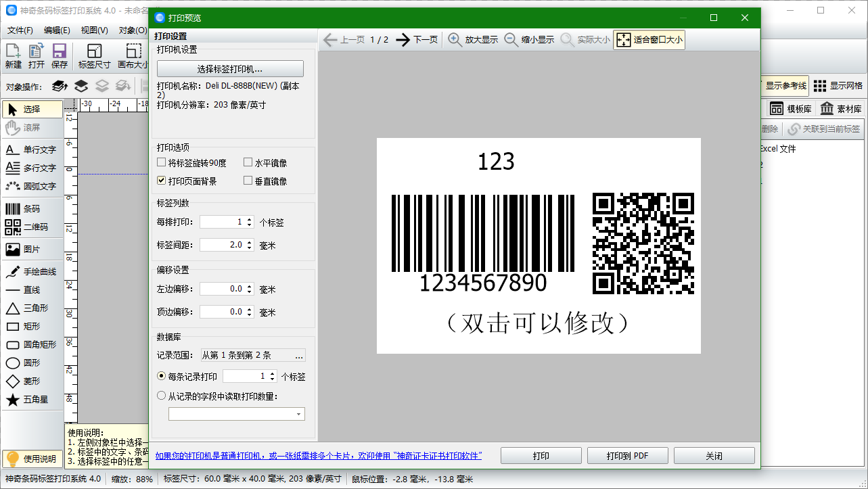Image resolution: width=868 pixels, height=489 pixels.
Task: Select 从记录的字段中读取打印数量 radio option
Action: pos(161,395)
